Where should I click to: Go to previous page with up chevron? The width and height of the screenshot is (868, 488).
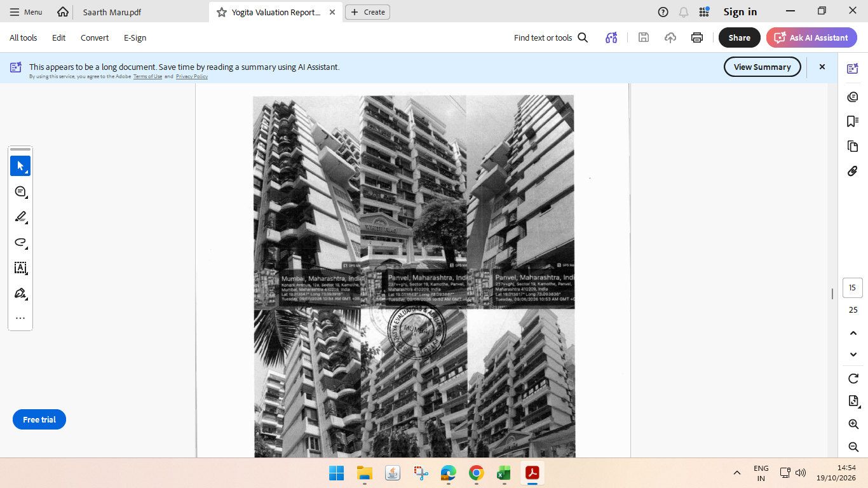[x=853, y=333]
